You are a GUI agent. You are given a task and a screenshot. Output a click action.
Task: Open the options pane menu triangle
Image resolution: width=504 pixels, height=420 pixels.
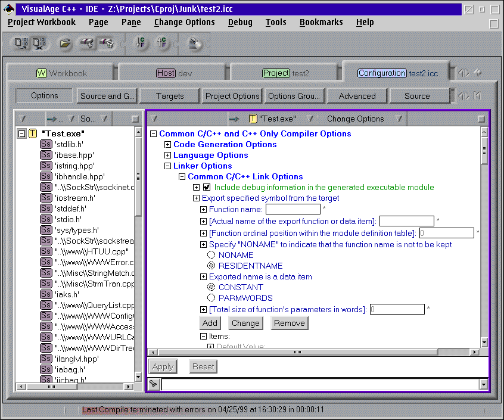click(154, 119)
